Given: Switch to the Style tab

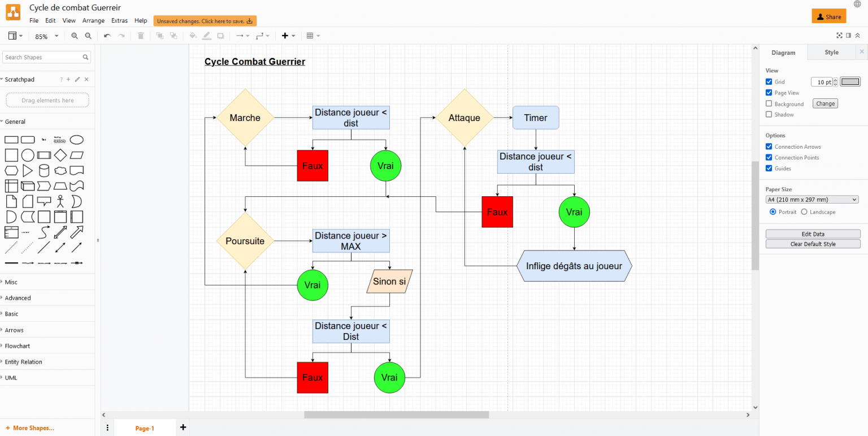Looking at the screenshot, I should coord(831,52).
